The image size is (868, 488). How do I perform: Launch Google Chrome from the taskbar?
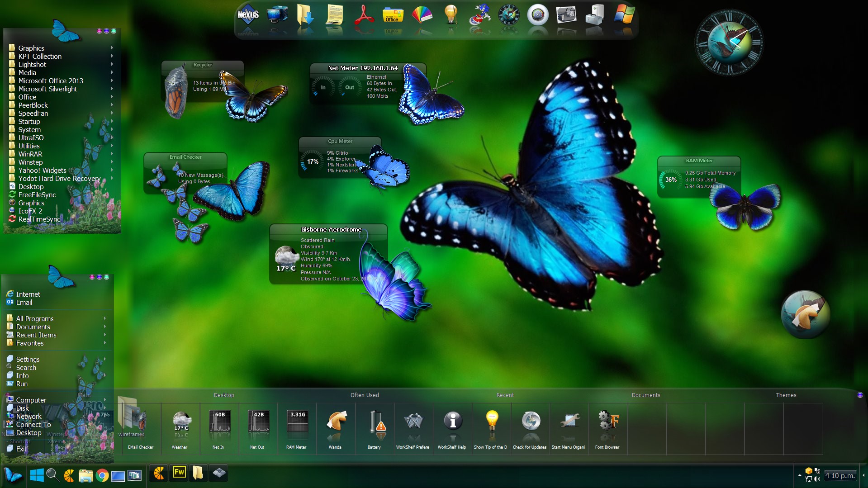click(102, 475)
